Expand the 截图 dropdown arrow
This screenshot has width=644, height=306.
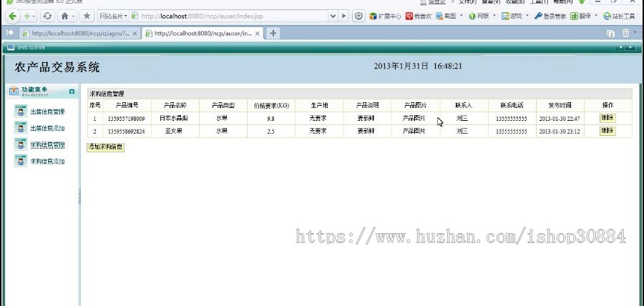point(462,16)
